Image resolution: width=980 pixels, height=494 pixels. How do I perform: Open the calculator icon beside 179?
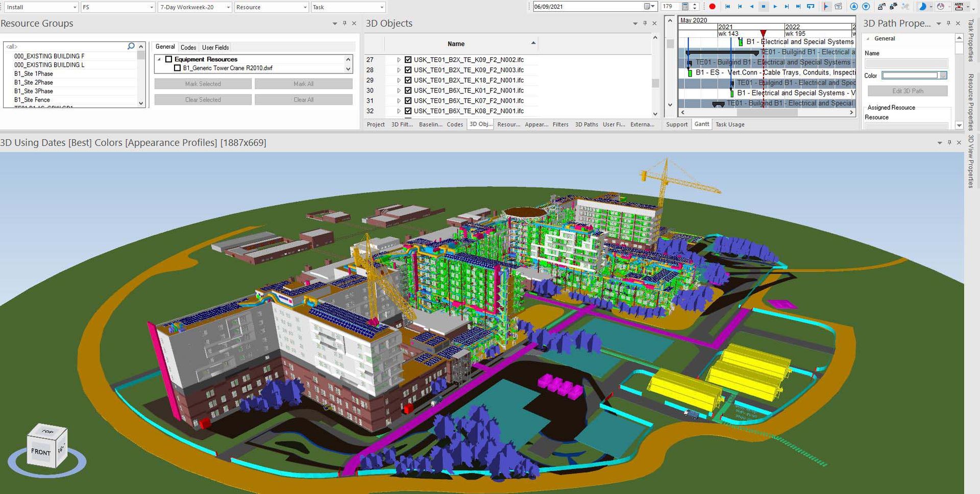tap(685, 7)
